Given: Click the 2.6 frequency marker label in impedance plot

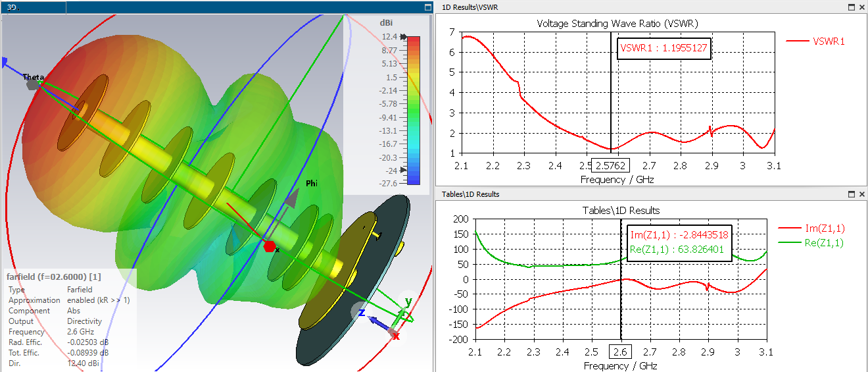Looking at the screenshot, I should 621,352.
